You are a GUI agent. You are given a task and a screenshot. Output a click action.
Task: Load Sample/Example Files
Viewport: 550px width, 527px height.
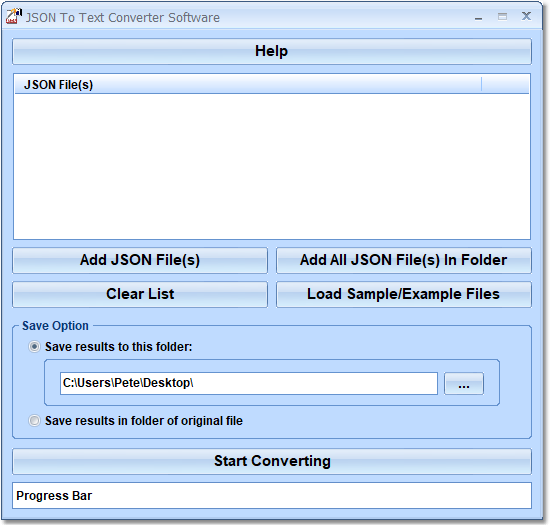tap(404, 294)
